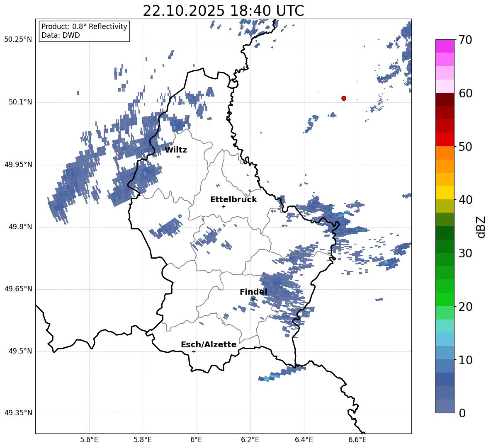Screen dimensions: 491x448
Task: Click the 30 dBZ colorbar tick label
Action: click(465, 253)
